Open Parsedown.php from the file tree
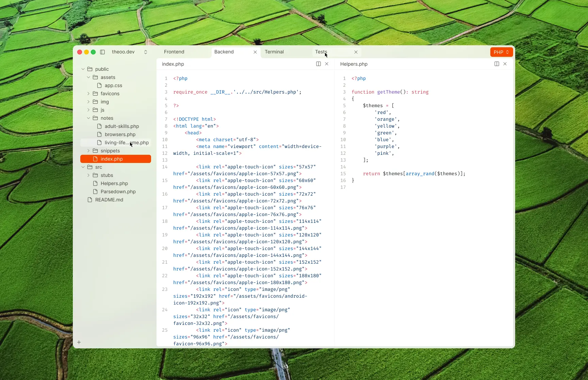 click(x=118, y=191)
